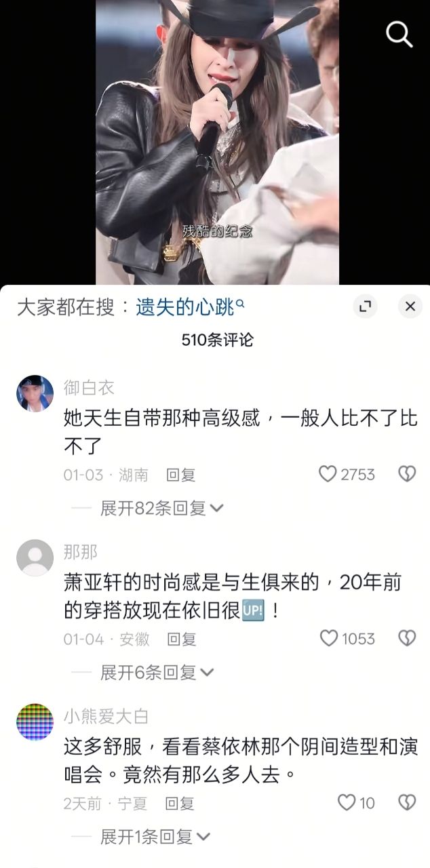This screenshot has height=868, width=430.
Task: Close the comments panel
Action: click(410, 307)
